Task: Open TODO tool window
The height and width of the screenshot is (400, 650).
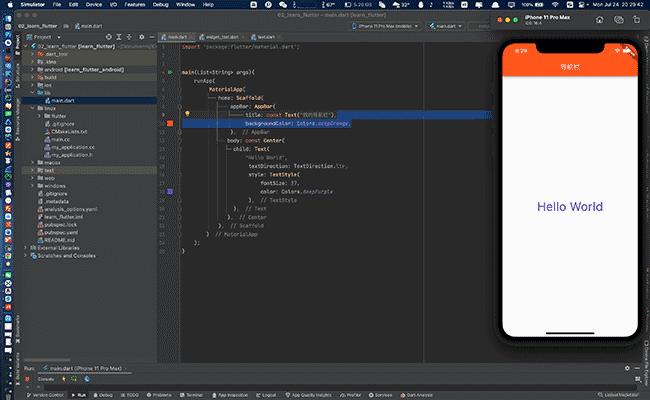Action: click(129, 395)
